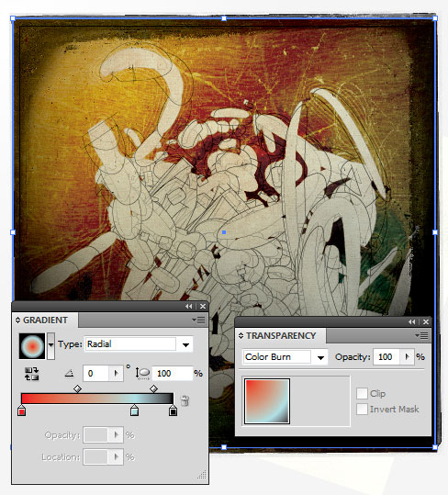Open the Color Burn blending mode dropdown
Viewport: 448px width, 495px height.
(320, 357)
